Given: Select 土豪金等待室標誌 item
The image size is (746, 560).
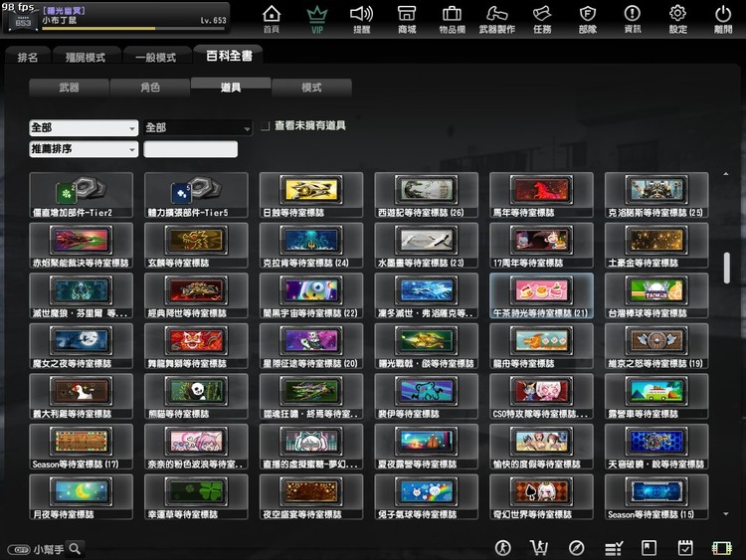Looking at the screenshot, I should pyautogui.click(x=656, y=246).
